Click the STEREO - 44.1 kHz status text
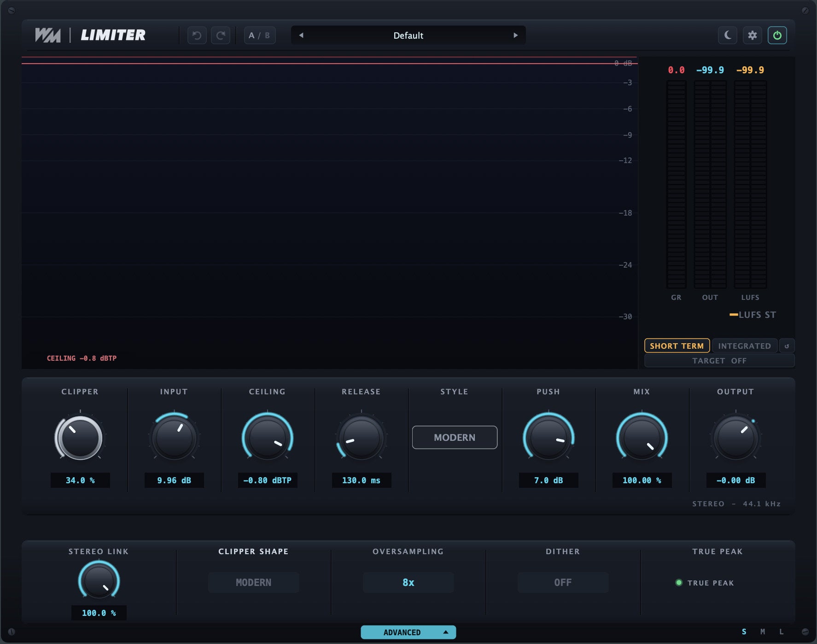The width and height of the screenshot is (817, 644). pyautogui.click(x=736, y=503)
